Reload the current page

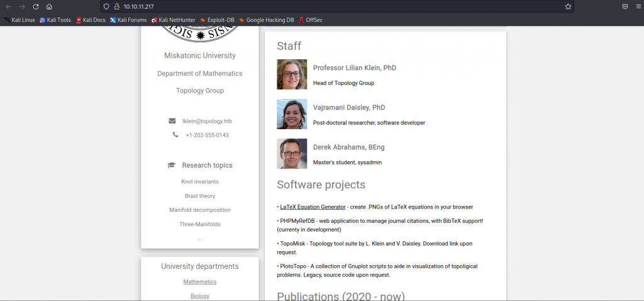pyautogui.click(x=35, y=6)
